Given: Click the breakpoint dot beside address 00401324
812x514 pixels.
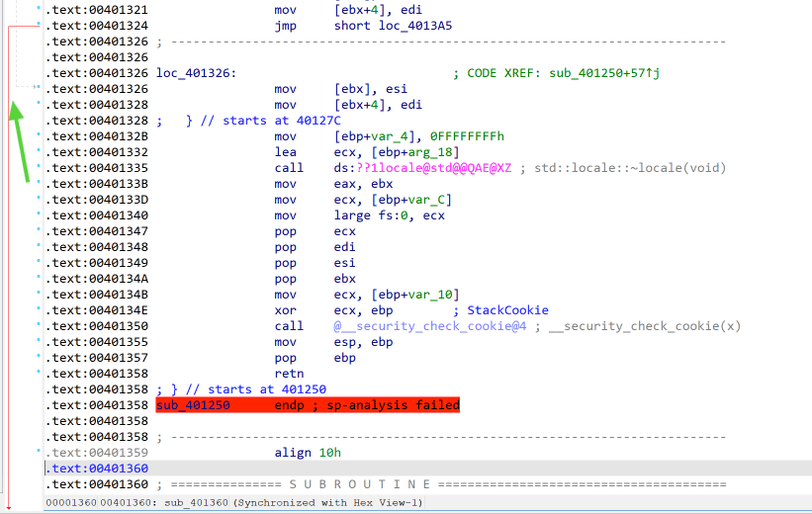Looking at the screenshot, I should 38,25.
